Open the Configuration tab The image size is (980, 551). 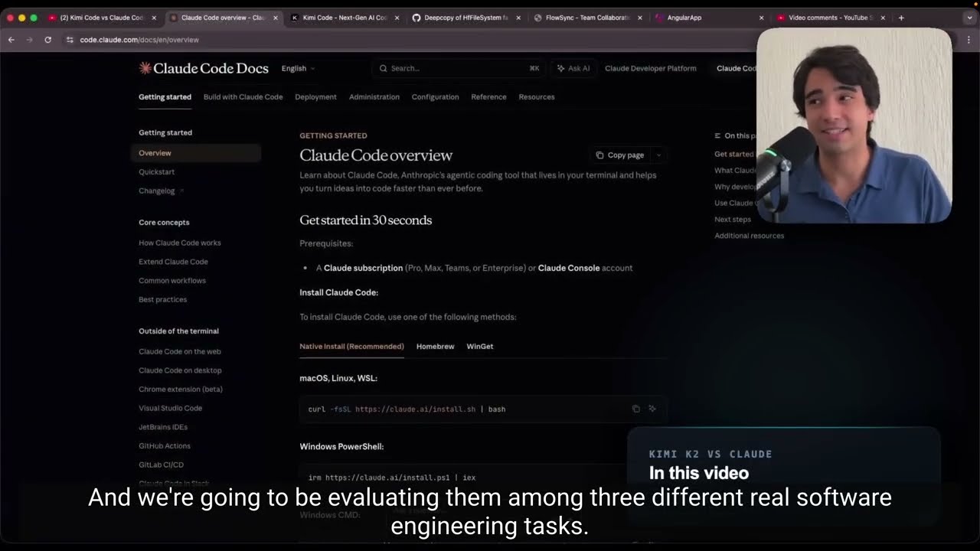coord(435,97)
